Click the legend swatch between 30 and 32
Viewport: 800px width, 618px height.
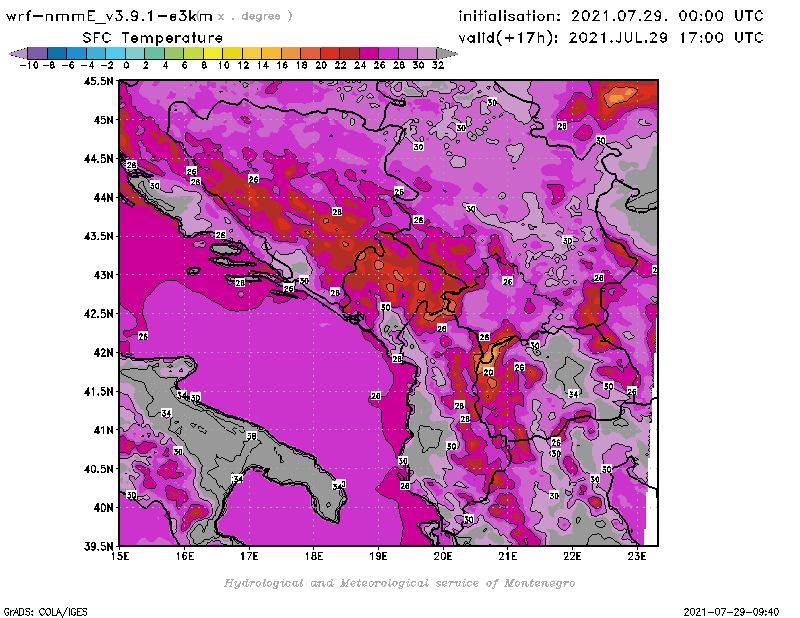pos(427,53)
